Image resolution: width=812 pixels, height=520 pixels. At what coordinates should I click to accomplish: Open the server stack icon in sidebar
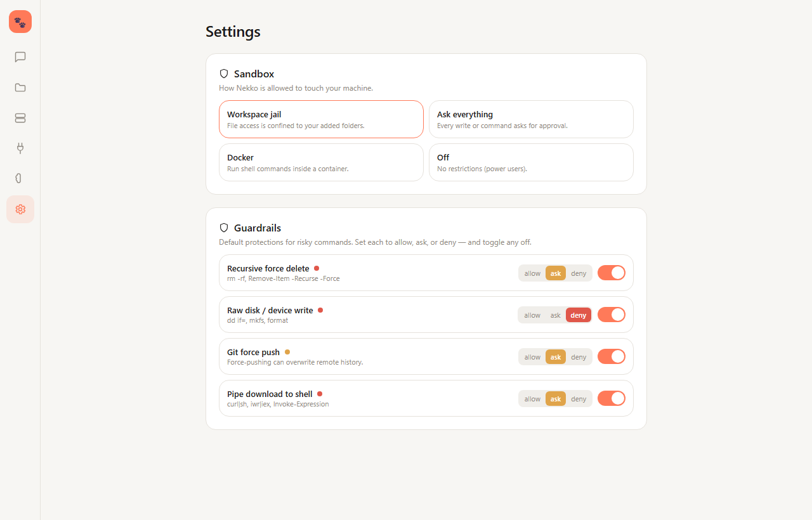click(20, 118)
